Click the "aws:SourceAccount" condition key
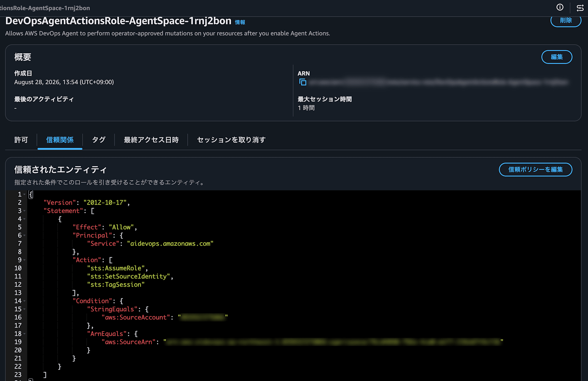The height and width of the screenshot is (381, 588). coord(136,317)
